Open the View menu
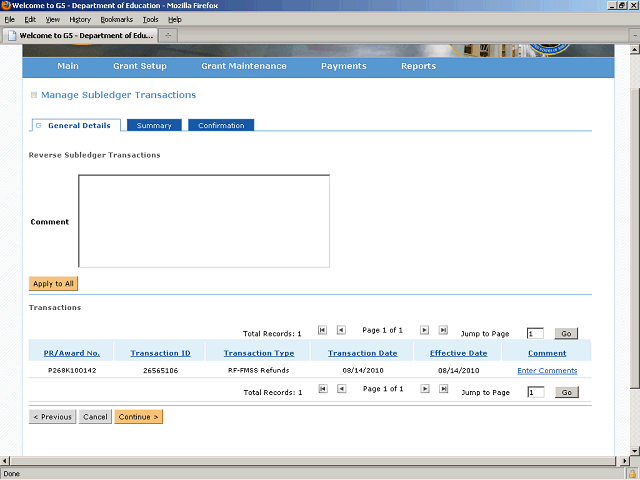Viewport: 640px width, 480px height. 53,20
